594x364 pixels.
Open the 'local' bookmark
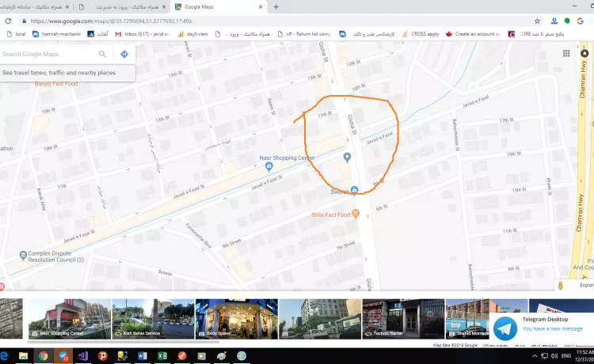[x=17, y=34]
